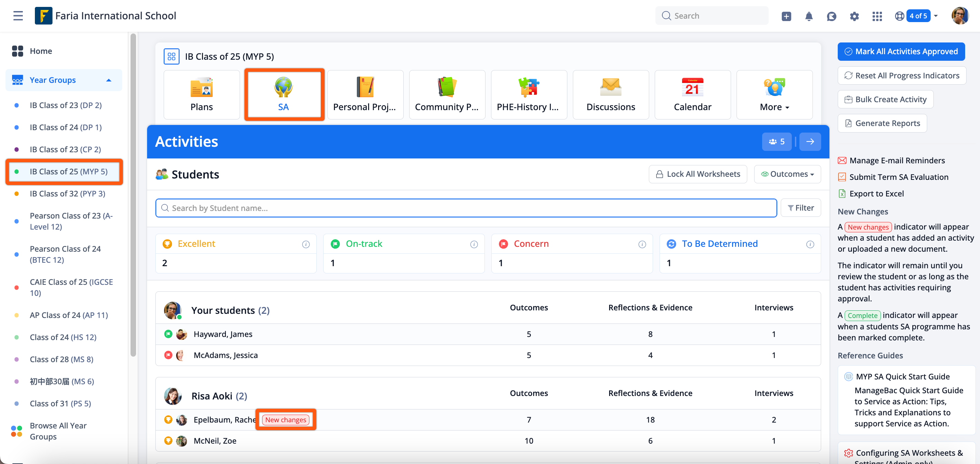Click the year group dashboard grid icon

[x=171, y=56]
